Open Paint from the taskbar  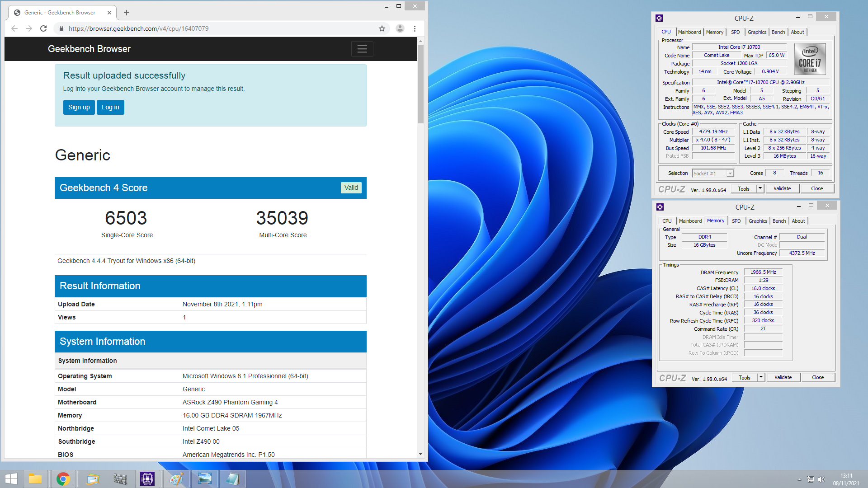point(176,479)
